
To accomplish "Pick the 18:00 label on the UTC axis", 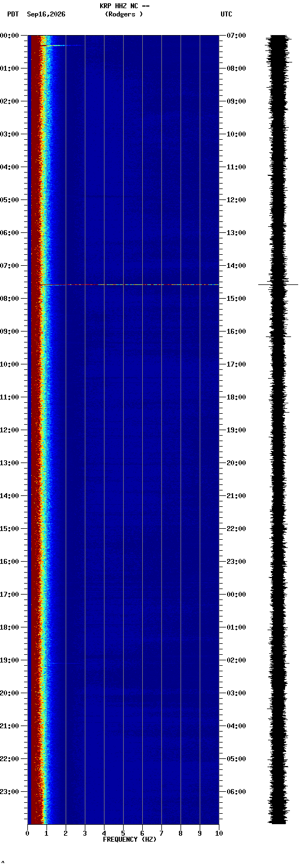I will (x=236, y=397).
